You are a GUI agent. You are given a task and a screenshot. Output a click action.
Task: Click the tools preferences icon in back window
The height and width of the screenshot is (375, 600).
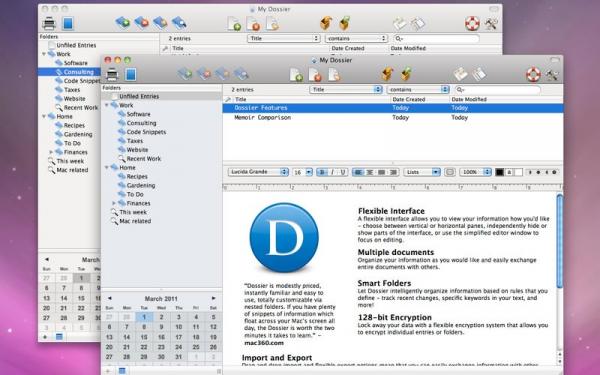coord(491,24)
